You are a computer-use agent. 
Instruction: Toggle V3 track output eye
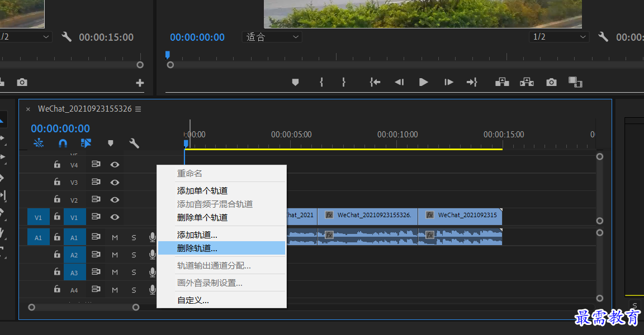click(x=115, y=182)
